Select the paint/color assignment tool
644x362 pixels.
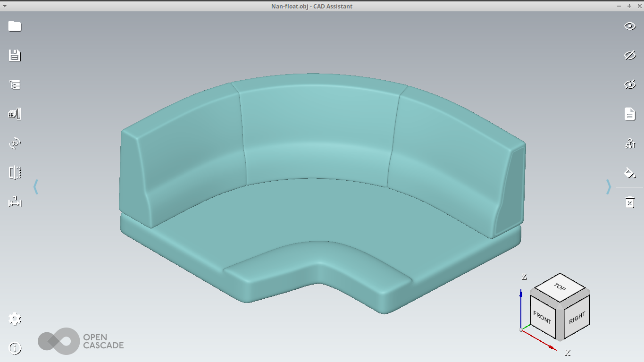point(629,172)
